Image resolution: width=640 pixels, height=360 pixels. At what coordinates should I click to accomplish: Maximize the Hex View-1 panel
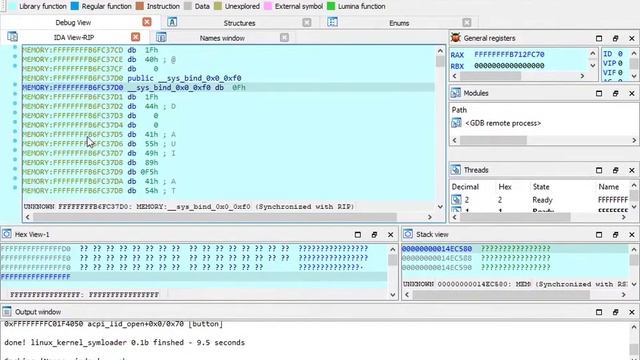pyautogui.click(x=358, y=235)
